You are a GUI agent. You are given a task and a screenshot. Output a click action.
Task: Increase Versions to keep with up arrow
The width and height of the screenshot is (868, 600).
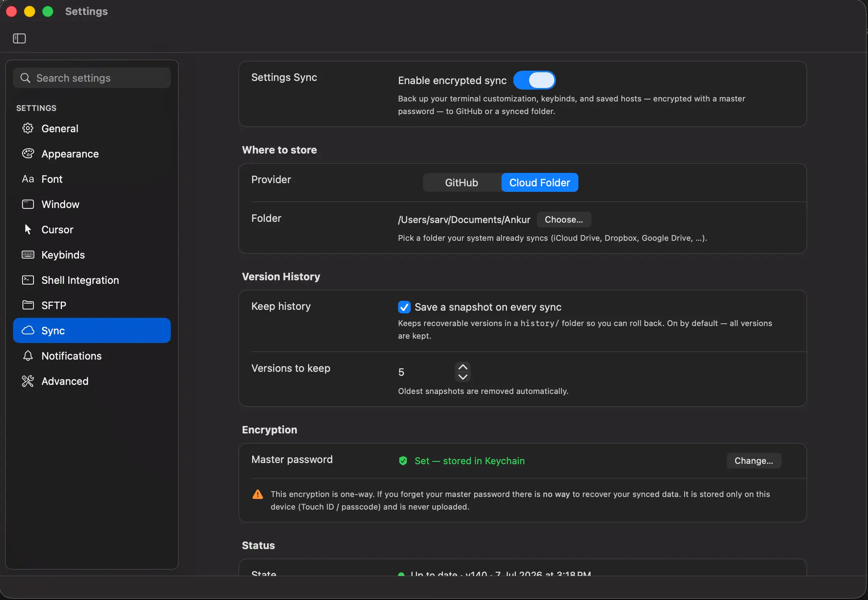tap(463, 367)
